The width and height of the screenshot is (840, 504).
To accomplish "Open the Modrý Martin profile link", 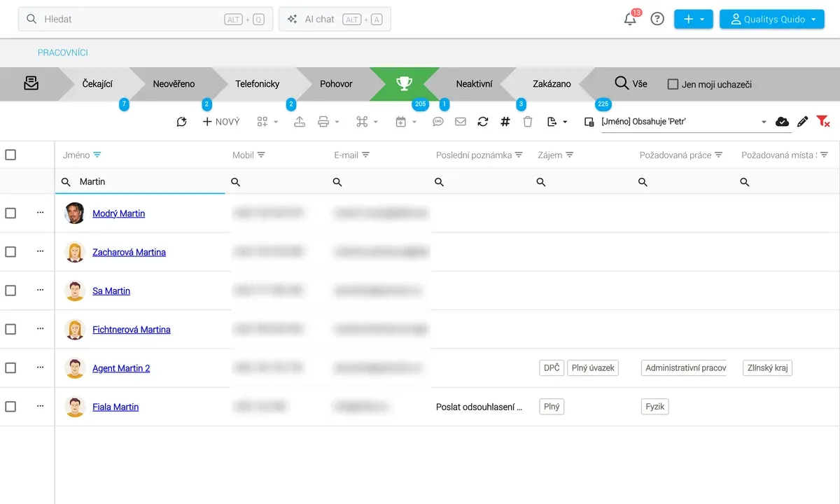I will point(119,213).
